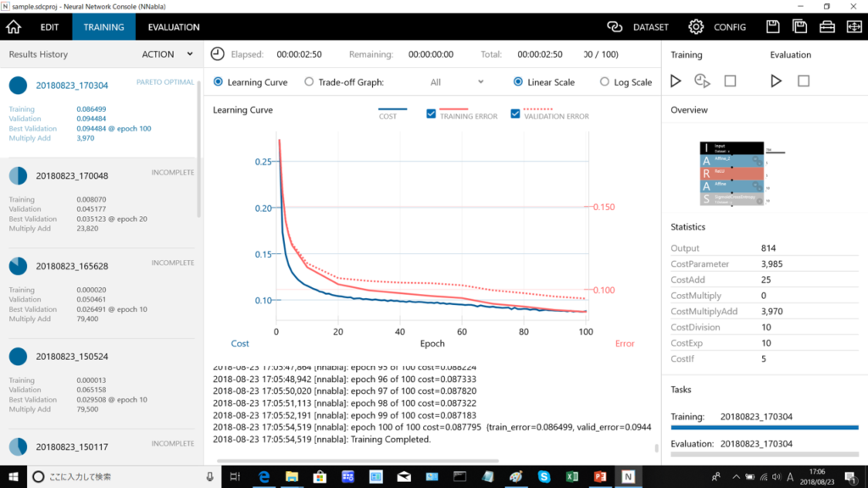Click the Training Completed log line

pyautogui.click(x=321, y=440)
